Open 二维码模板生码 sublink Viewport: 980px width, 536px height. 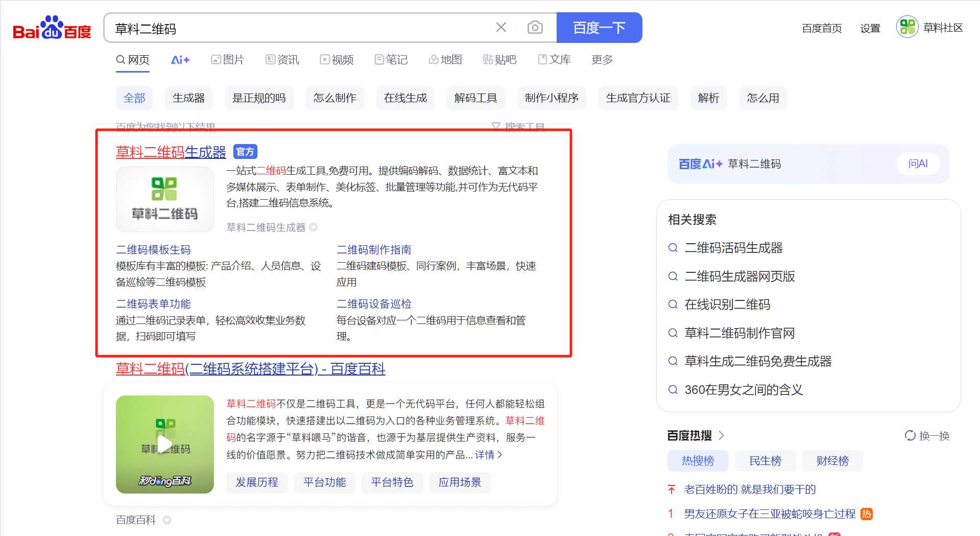[153, 250]
